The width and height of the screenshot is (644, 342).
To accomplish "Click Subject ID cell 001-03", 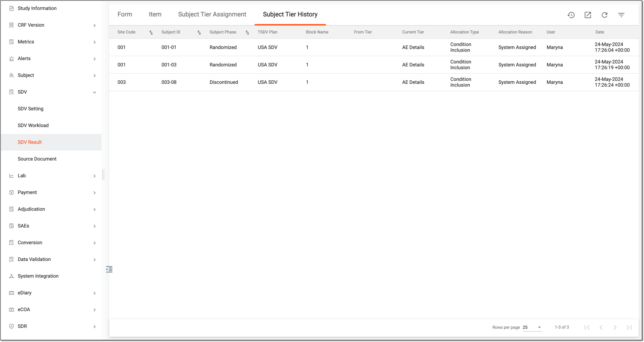I will point(169,65).
